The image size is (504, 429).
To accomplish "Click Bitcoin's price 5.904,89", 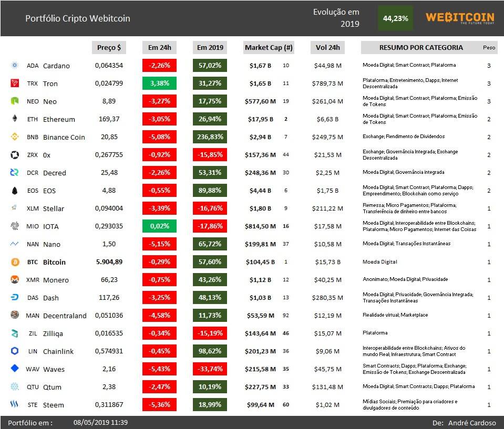I will (109, 262).
